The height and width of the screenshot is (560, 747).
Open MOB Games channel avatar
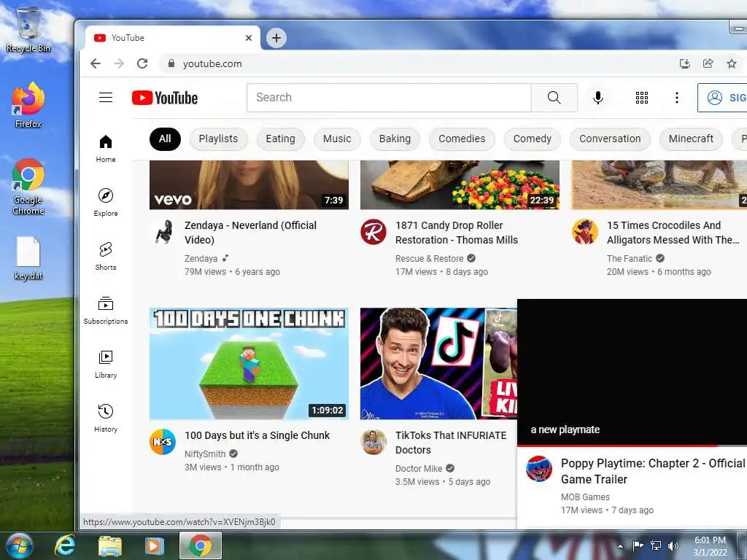539,469
